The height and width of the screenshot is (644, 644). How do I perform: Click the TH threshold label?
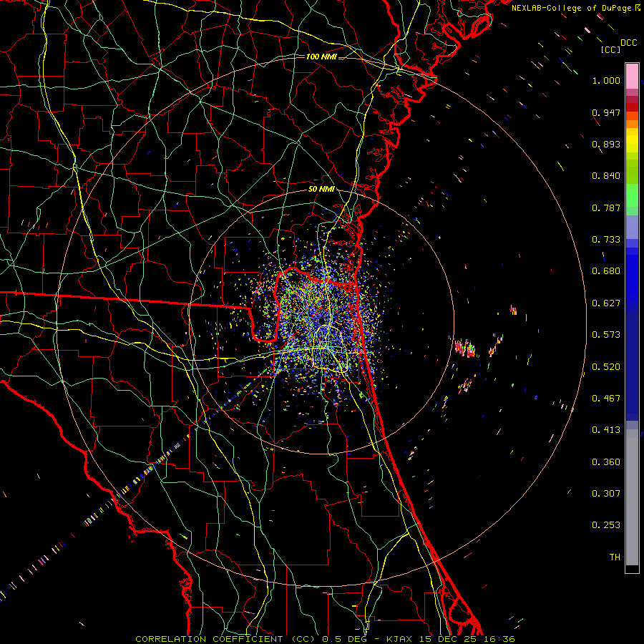(x=615, y=557)
